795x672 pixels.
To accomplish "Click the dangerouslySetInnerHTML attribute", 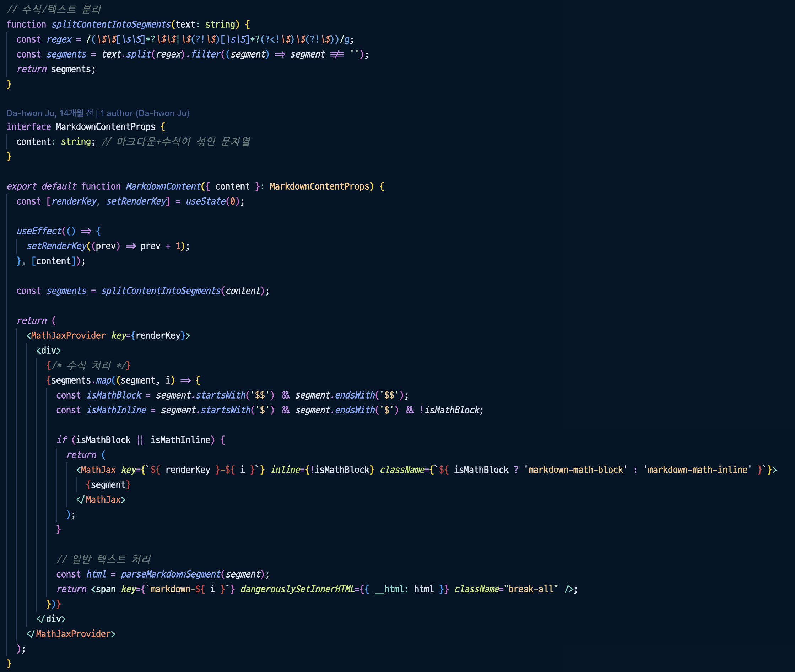I will click(x=297, y=589).
